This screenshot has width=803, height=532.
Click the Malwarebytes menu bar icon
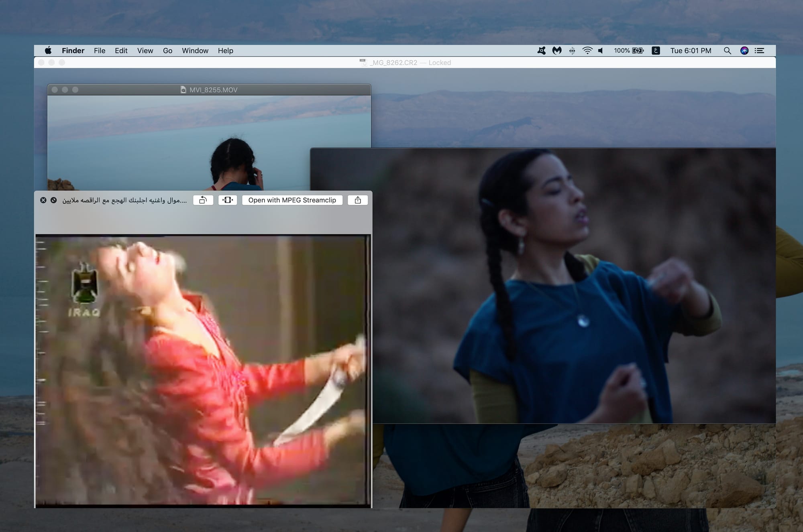click(x=557, y=51)
